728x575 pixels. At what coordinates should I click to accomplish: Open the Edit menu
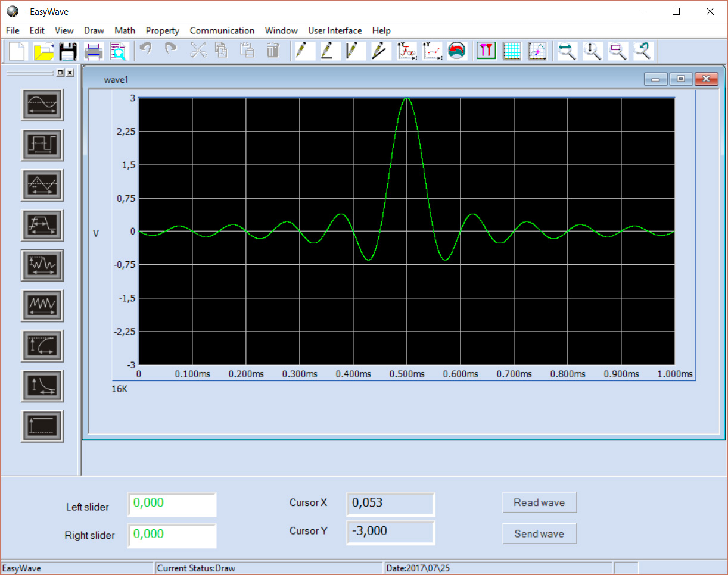37,30
